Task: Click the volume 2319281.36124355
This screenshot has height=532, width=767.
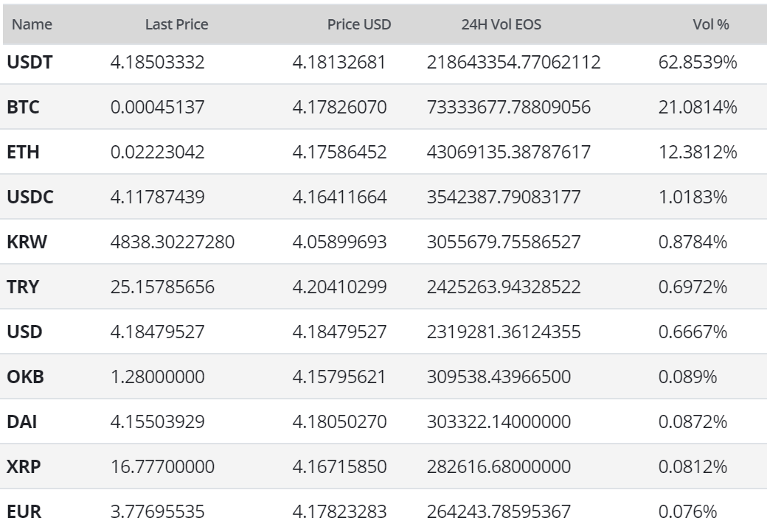Action: 504,332
